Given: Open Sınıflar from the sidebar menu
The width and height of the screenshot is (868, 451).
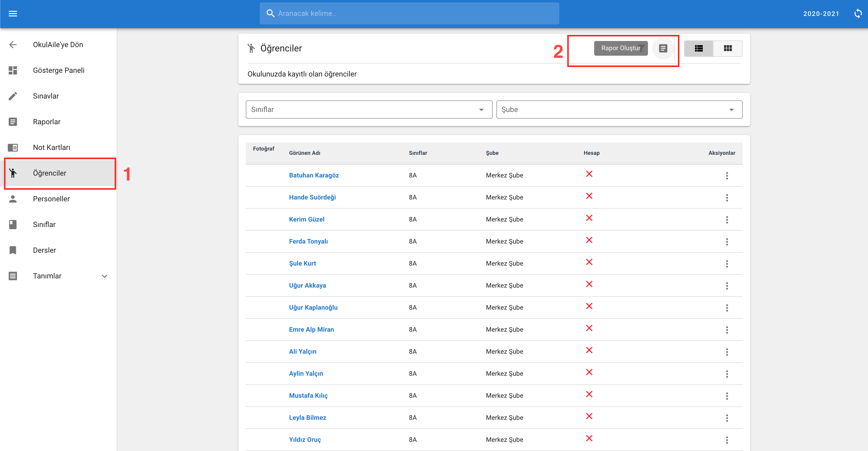Looking at the screenshot, I should pos(58,225).
